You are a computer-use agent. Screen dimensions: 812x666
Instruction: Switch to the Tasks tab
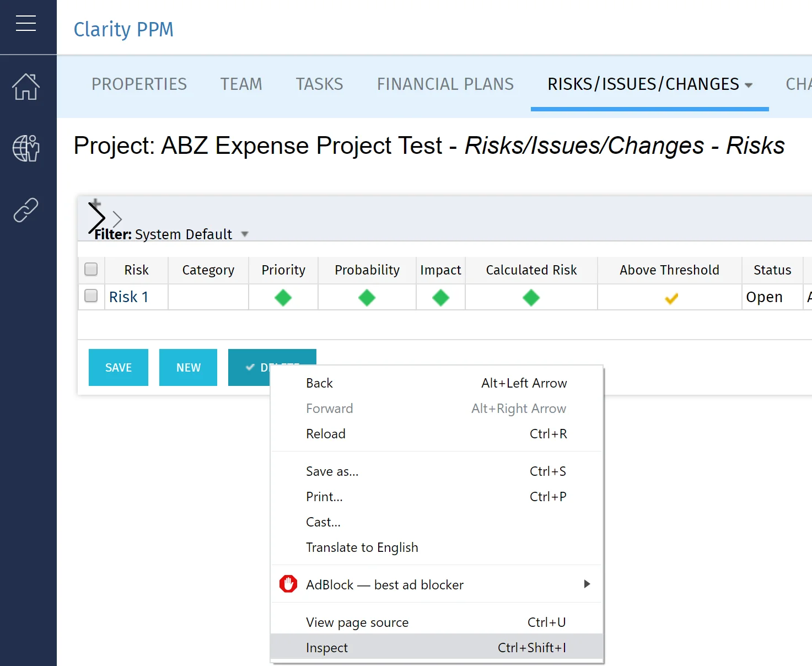coord(320,84)
